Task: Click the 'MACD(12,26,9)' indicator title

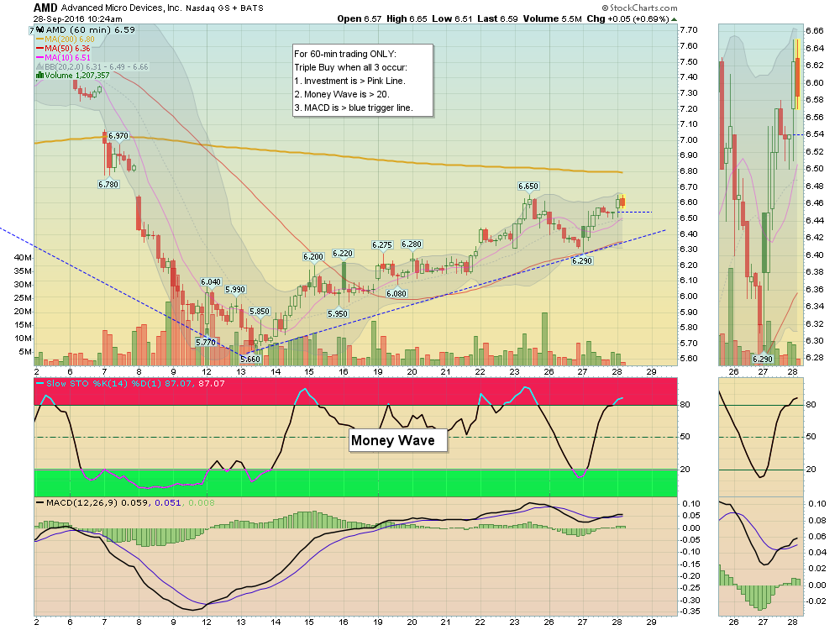Action: [82, 503]
